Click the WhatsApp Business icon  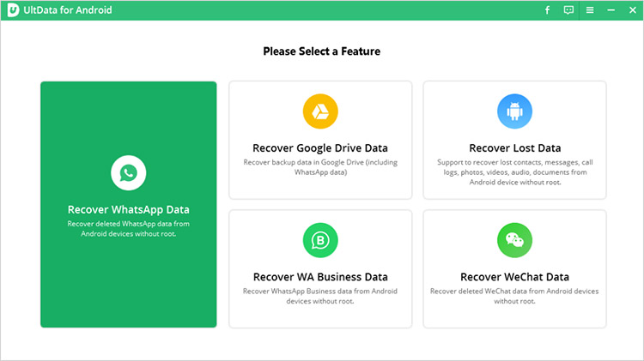click(x=320, y=240)
